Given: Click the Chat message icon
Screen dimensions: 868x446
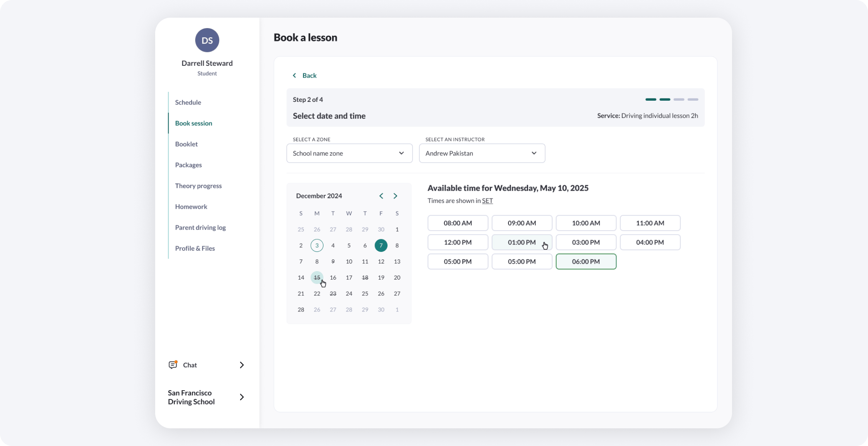Looking at the screenshot, I should pos(173,365).
